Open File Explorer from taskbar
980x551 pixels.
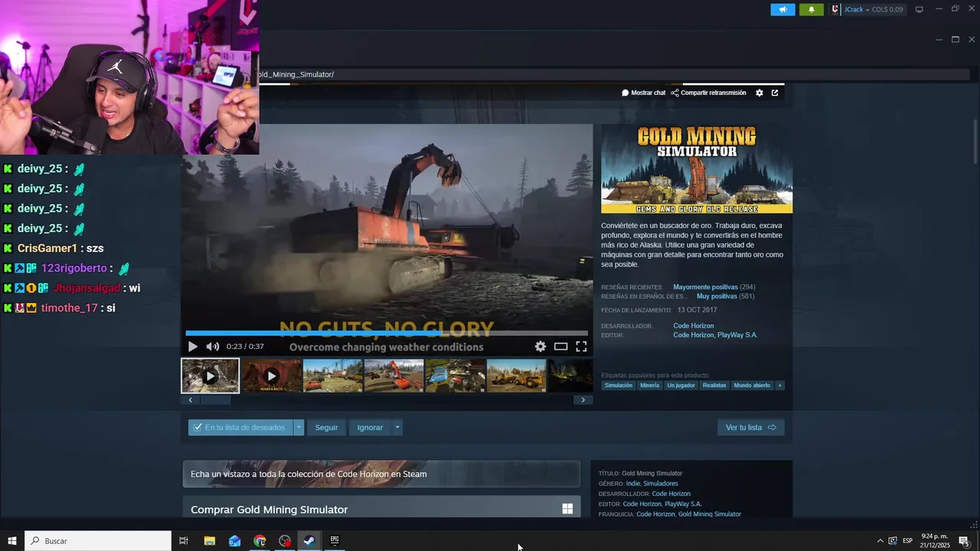click(210, 541)
